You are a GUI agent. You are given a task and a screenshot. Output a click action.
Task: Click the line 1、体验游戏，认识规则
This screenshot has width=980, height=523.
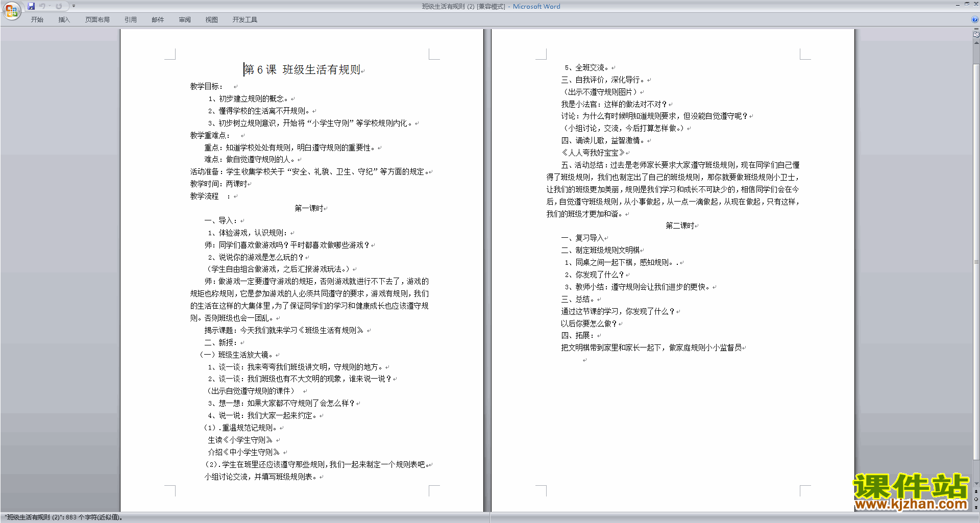coord(249,233)
